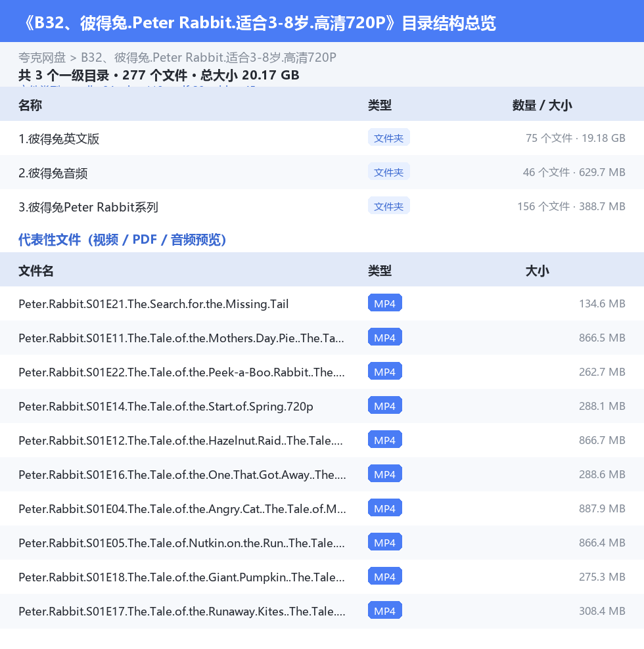644x649 pixels.
Task: Select the size value "275.3 MB"
Action: pos(602,577)
